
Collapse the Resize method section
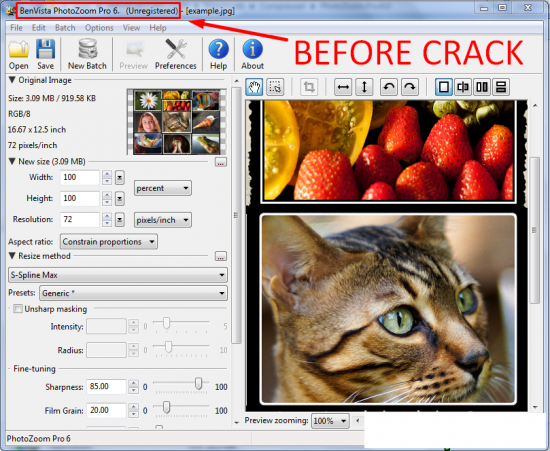point(12,256)
